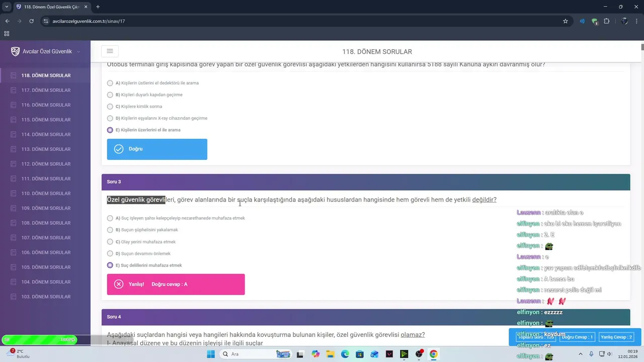Open 114. DÖNEM SORULAR in sidebar

click(x=45, y=135)
